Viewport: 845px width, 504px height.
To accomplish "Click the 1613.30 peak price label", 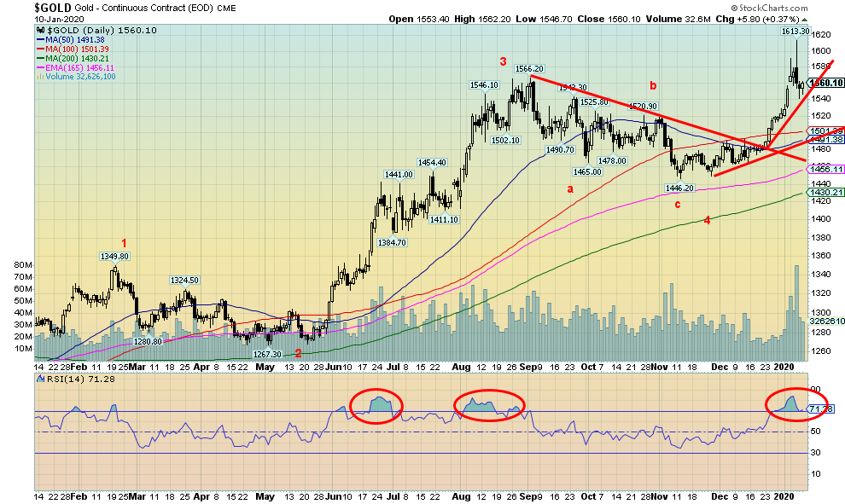I will 795,32.
